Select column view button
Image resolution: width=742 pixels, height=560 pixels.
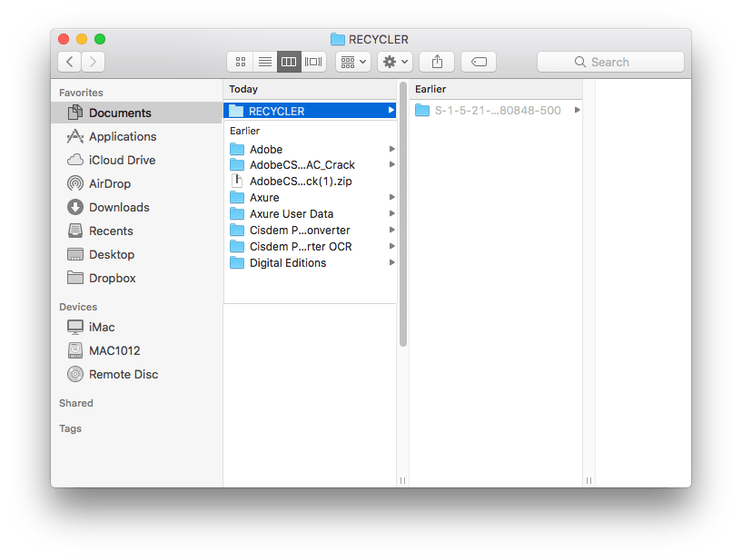289,62
